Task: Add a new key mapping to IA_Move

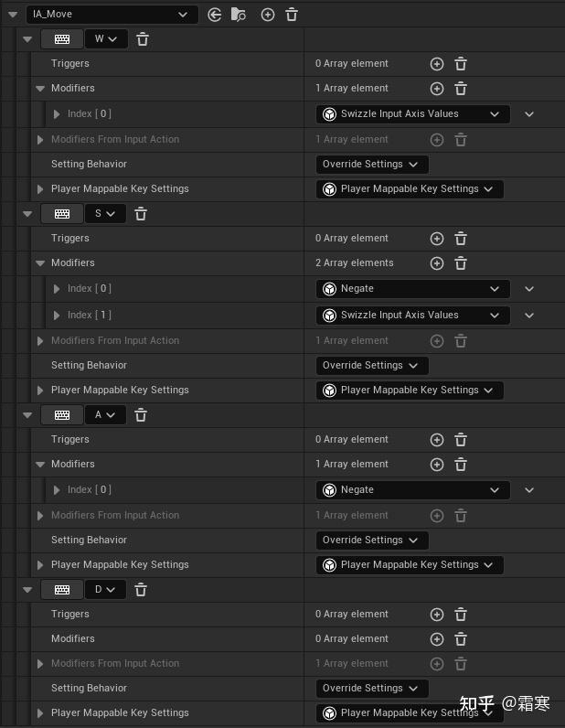Action: 268,15
